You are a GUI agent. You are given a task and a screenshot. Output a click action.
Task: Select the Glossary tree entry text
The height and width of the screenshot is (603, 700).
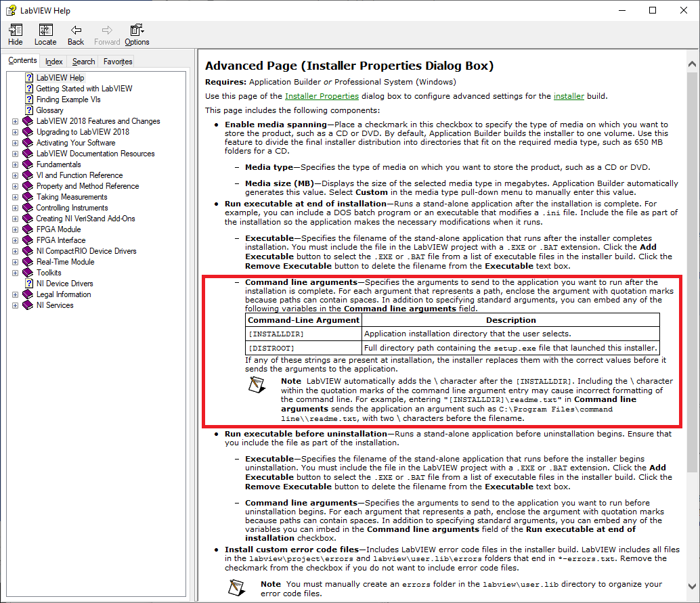(x=49, y=110)
